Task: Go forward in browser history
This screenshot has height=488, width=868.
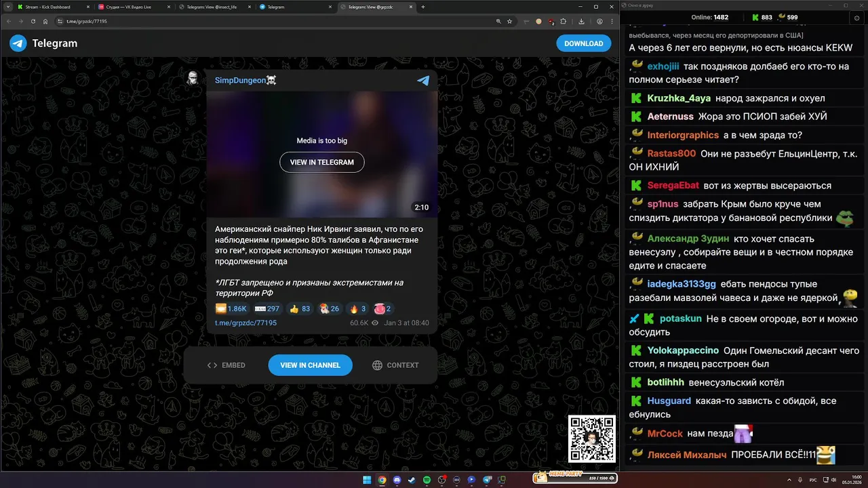Action: click(21, 21)
